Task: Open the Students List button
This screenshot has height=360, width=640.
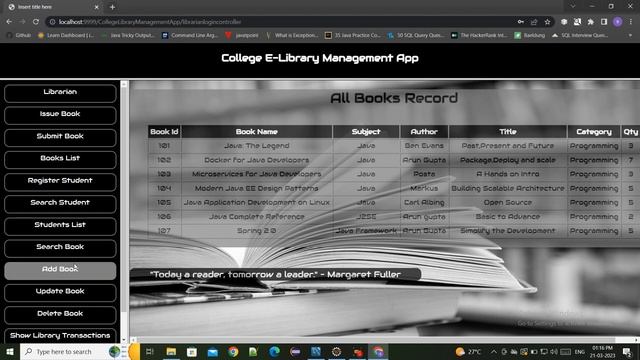Action: (x=60, y=226)
